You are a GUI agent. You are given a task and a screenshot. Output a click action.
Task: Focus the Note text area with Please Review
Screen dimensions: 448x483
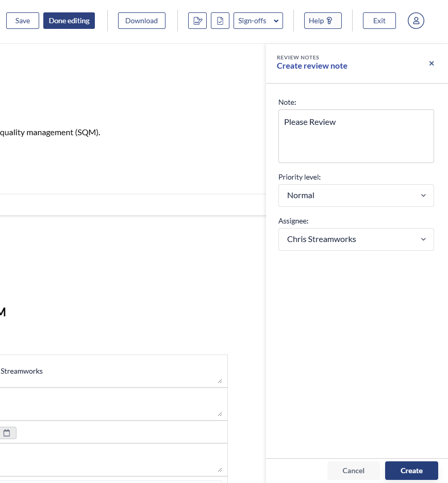click(356, 136)
